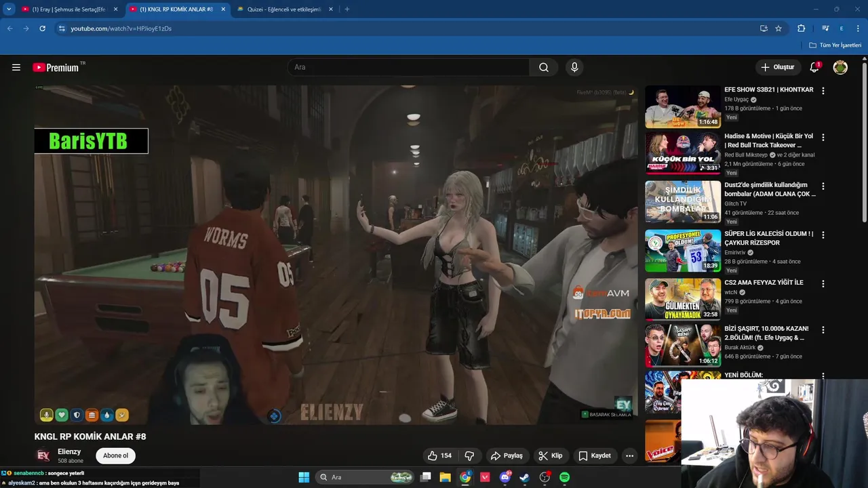This screenshot has height=488, width=868.
Task: Open the Tüm Yer İşaretleri bookmarks folder
Action: click(835, 45)
